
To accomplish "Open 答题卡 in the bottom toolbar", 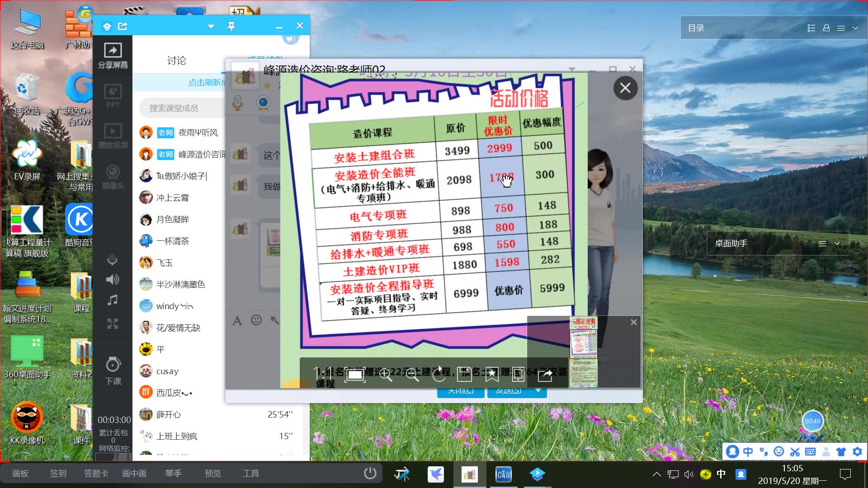I will point(96,473).
